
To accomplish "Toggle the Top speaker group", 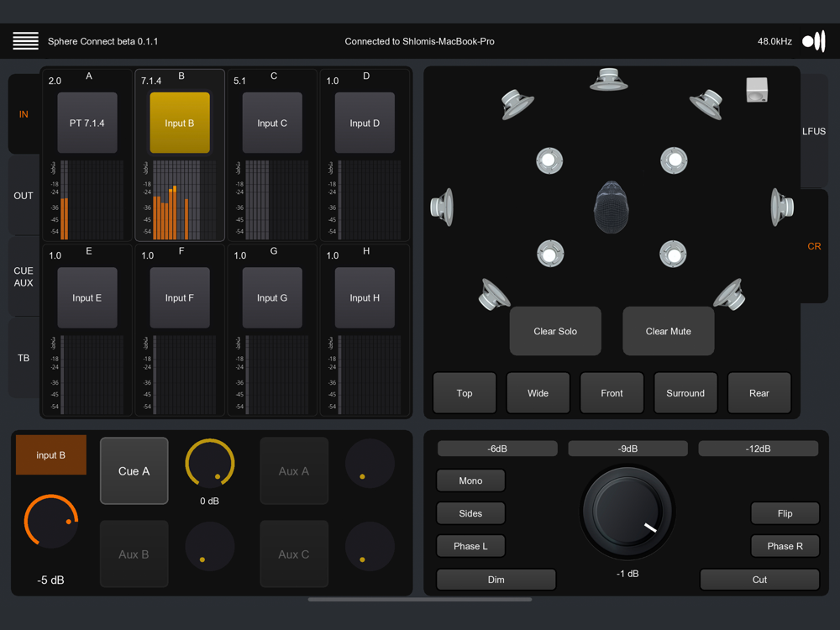I will (x=465, y=393).
